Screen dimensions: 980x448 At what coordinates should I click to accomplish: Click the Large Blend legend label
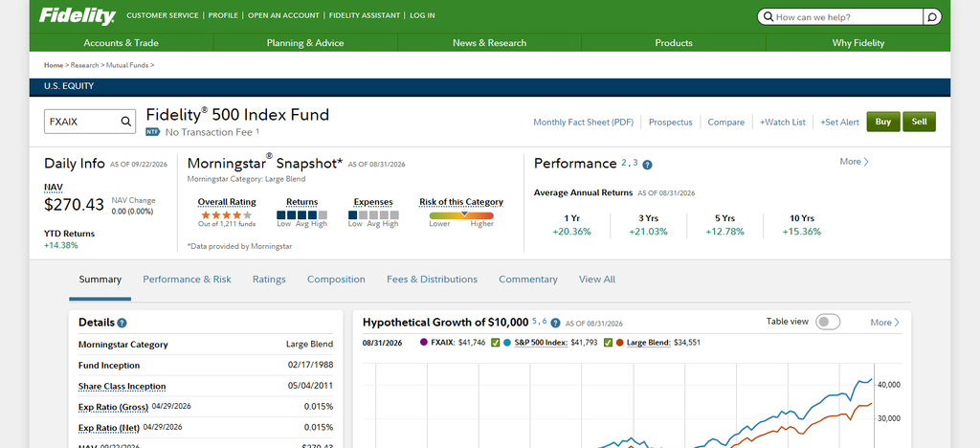(649, 343)
